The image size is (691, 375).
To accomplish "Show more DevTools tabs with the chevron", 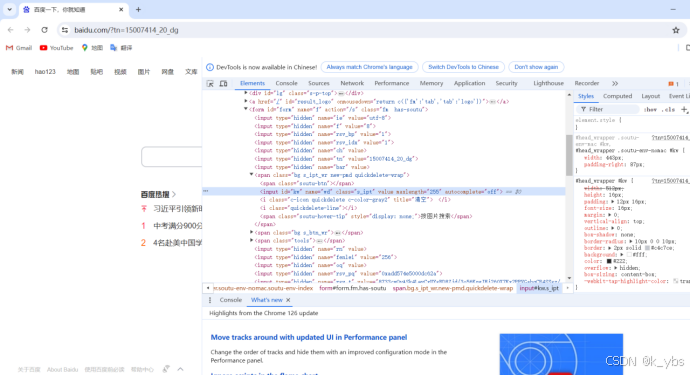I will pos(615,83).
